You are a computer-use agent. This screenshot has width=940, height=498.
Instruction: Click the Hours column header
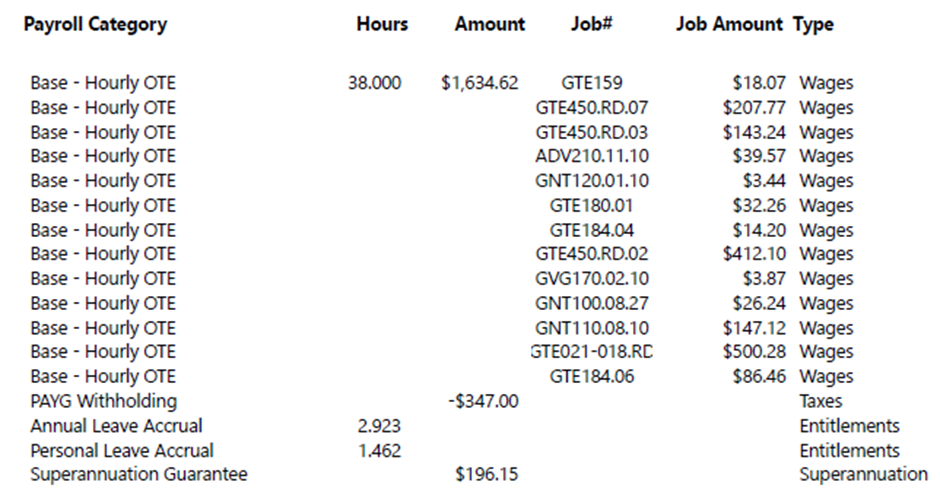coord(382,24)
